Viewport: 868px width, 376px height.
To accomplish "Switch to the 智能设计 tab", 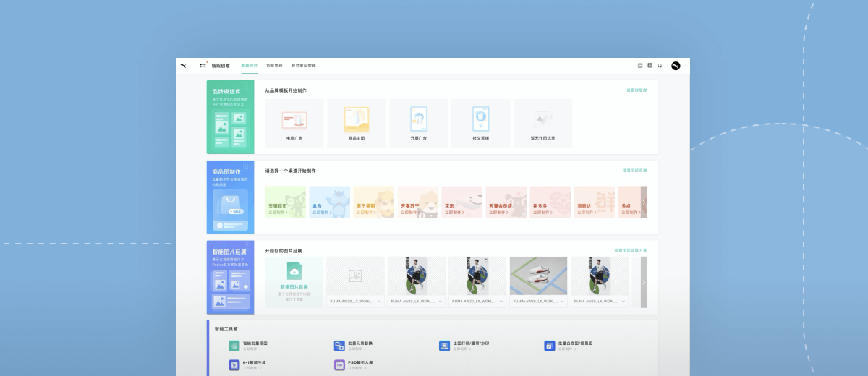I will pyautogui.click(x=249, y=66).
